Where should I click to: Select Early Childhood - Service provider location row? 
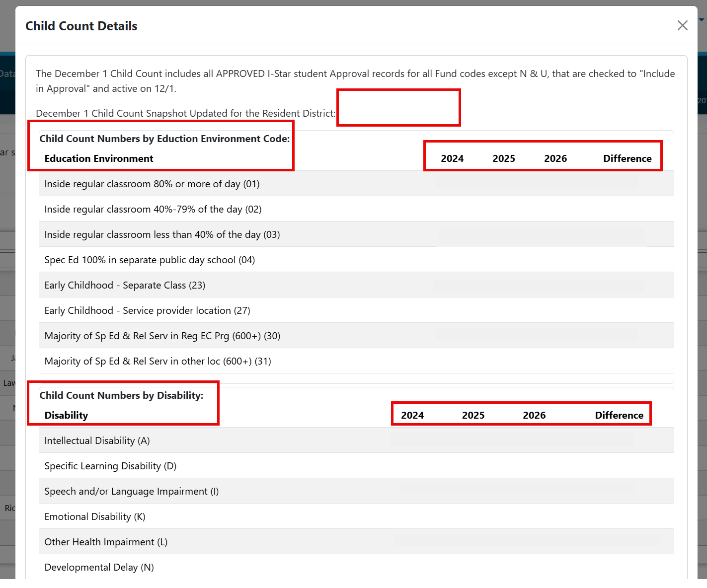(x=147, y=310)
